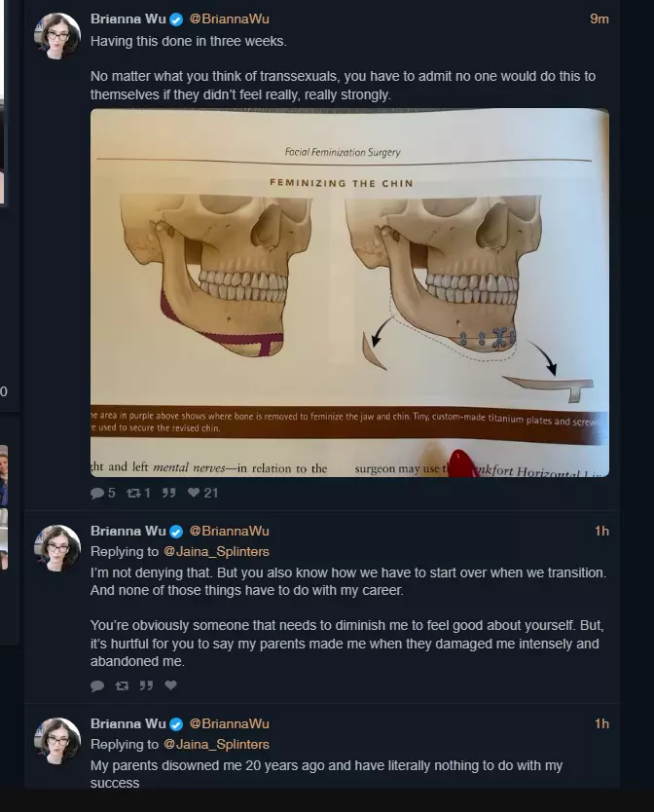
Task: Click the Brianna Wu name on bottom tweet
Action: click(128, 723)
